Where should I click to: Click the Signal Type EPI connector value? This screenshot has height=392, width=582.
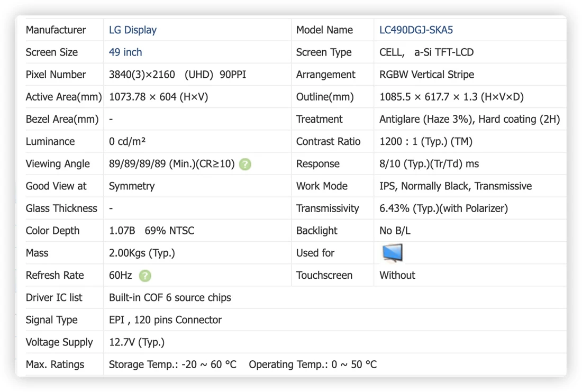[x=165, y=320]
